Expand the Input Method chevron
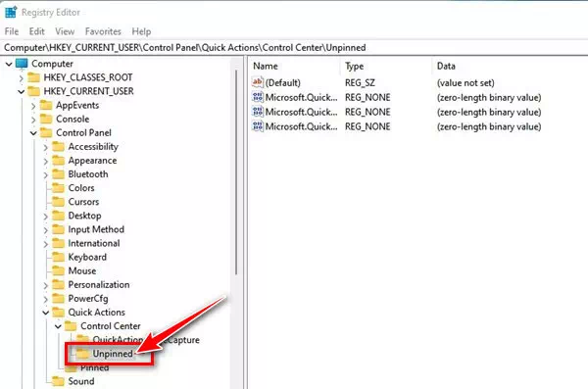The width and height of the screenshot is (588, 389). (45, 230)
